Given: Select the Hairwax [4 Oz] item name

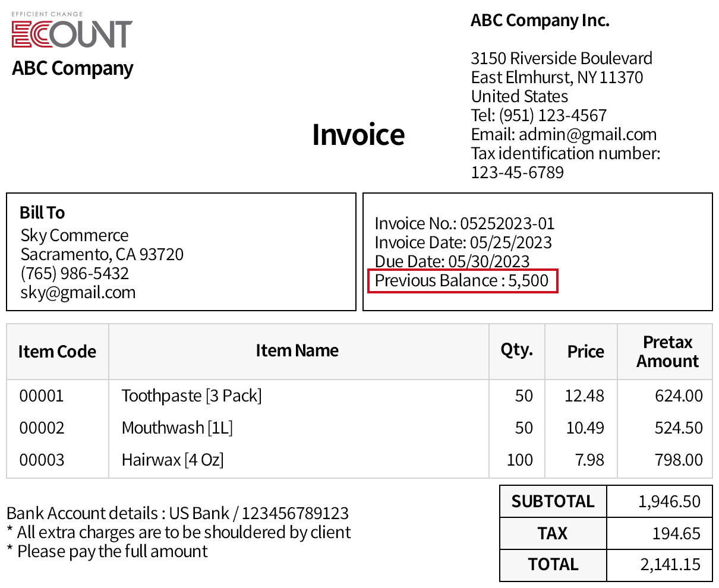Looking at the screenshot, I should (x=172, y=460).
